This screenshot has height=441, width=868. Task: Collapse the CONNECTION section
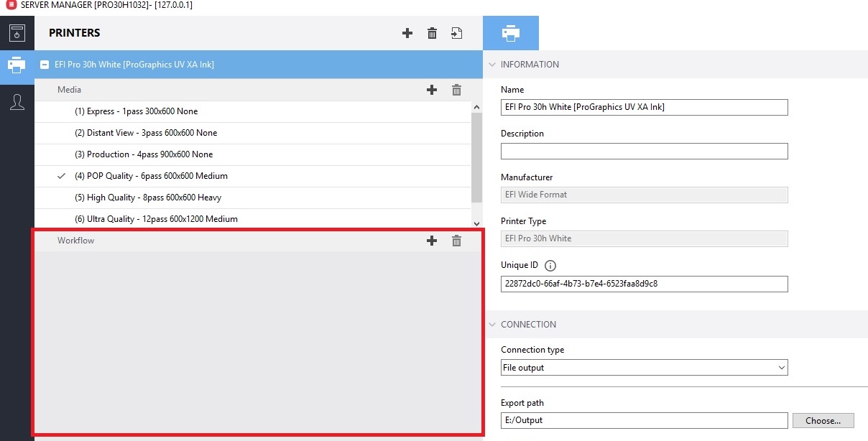492,325
